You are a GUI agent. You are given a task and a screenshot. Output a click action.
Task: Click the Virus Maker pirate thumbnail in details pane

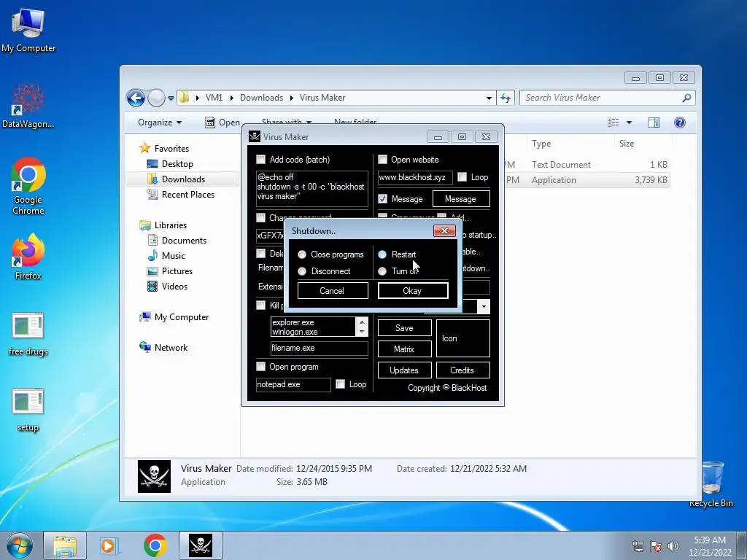154,476
